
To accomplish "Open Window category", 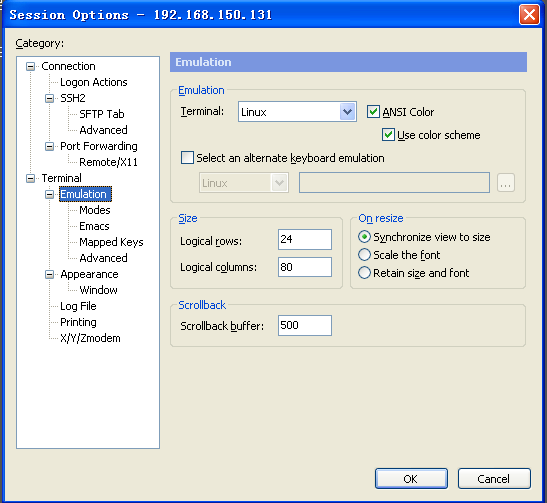I will (98, 290).
